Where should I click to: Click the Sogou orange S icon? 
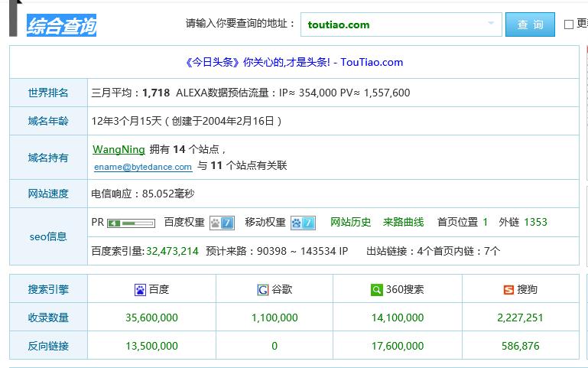coord(508,290)
